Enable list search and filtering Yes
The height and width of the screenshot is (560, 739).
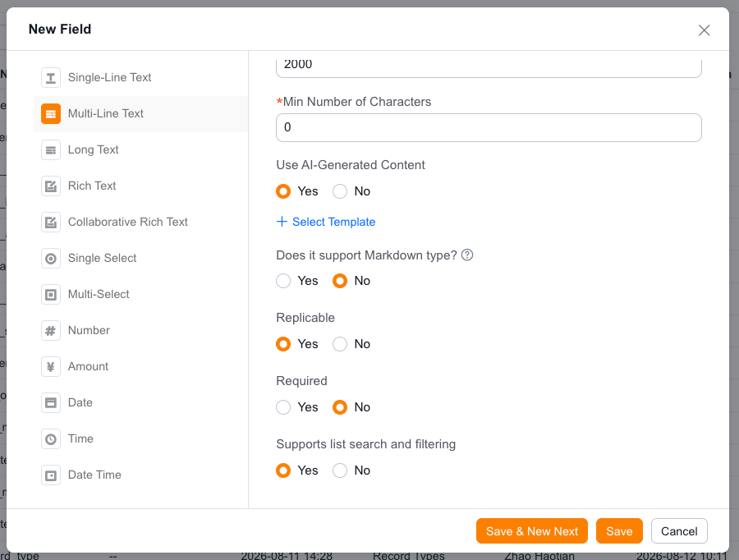(x=283, y=470)
